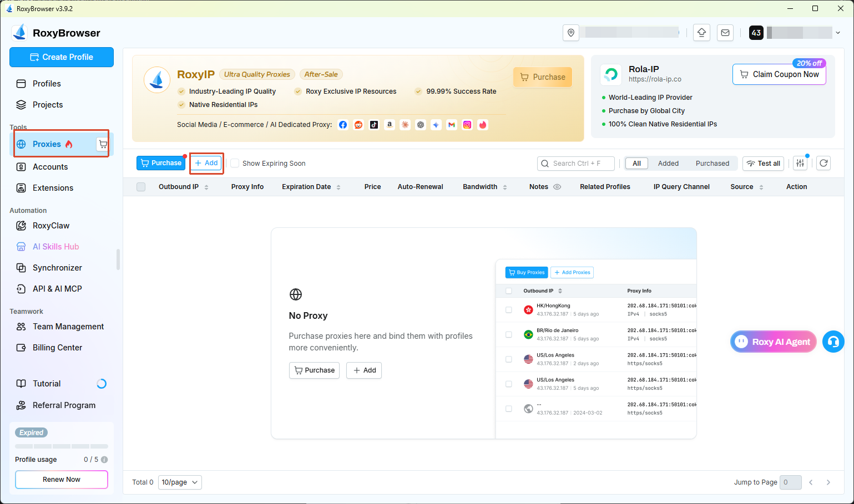Image resolution: width=854 pixels, height=504 pixels.
Task: Enable Show Expiring Soon checkbox
Action: pos(235,163)
